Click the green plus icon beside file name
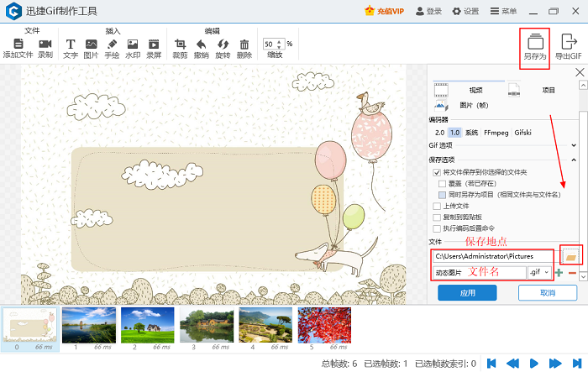 coord(559,273)
